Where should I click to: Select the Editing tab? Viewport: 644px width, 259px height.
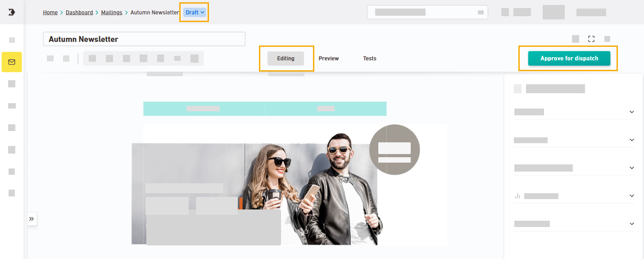pos(286,59)
